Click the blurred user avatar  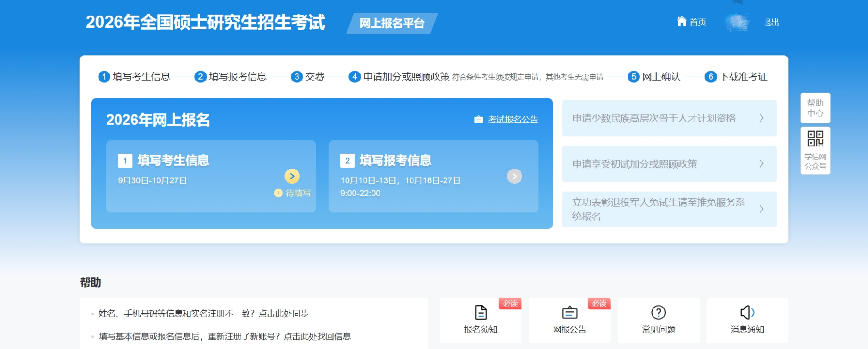point(736,22)
